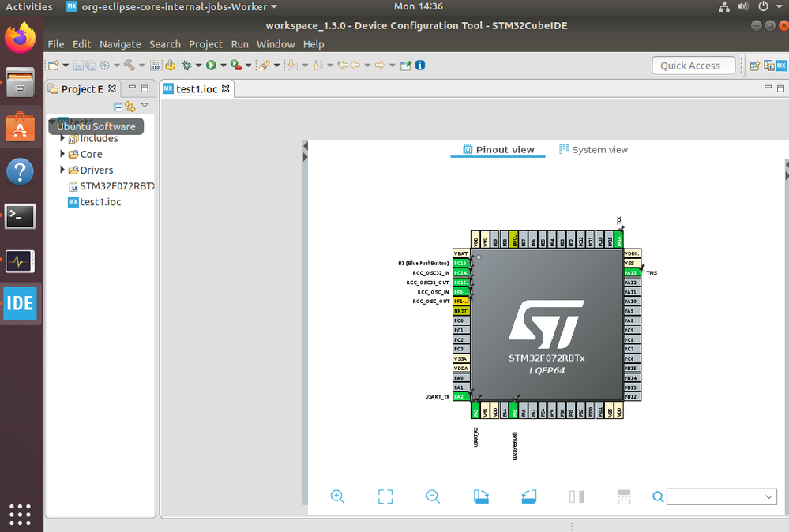
Task: Show Applications grid in the dock
Action: [x=20, y=515]
